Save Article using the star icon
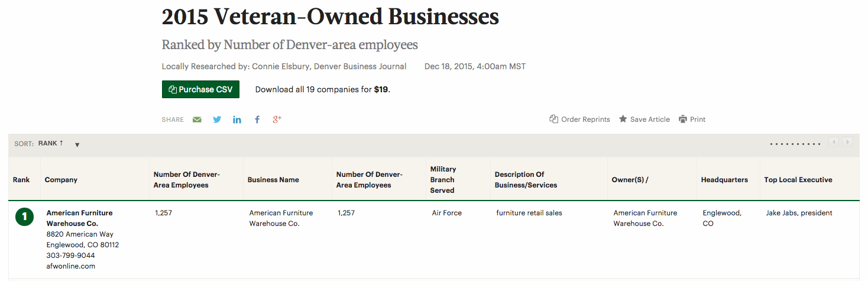This screenshot has width=868, height=281. tap(644, 119)
